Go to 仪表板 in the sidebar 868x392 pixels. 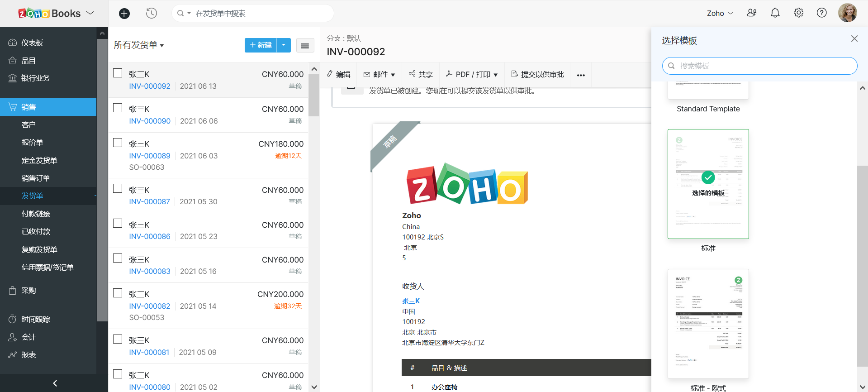(x=32, y=43)
